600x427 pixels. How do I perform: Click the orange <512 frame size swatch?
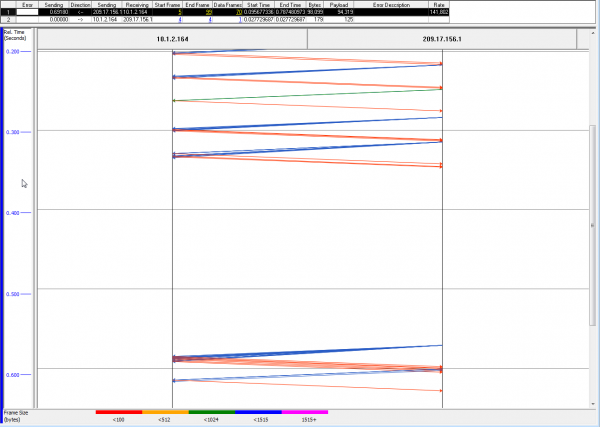pyautogui.click(x=165, y=412)
